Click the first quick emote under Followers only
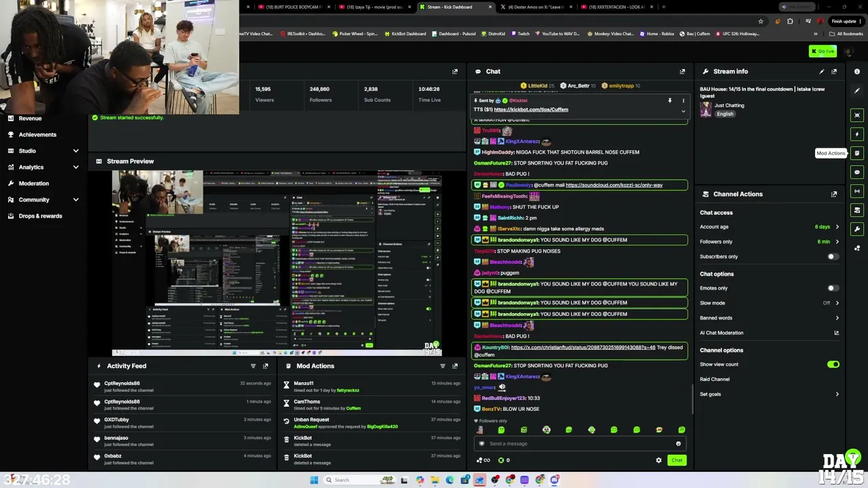Screen dimensions: 868x488 [479, 430]
